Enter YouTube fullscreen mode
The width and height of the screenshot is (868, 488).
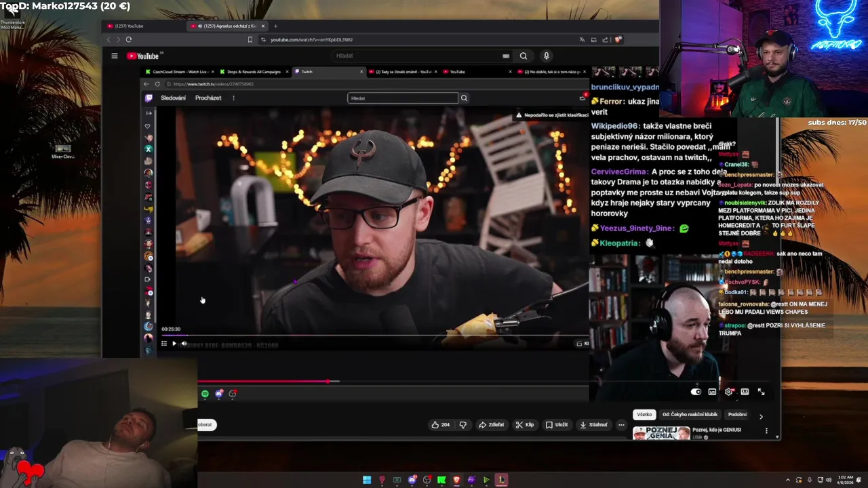[x=761, y=392]
